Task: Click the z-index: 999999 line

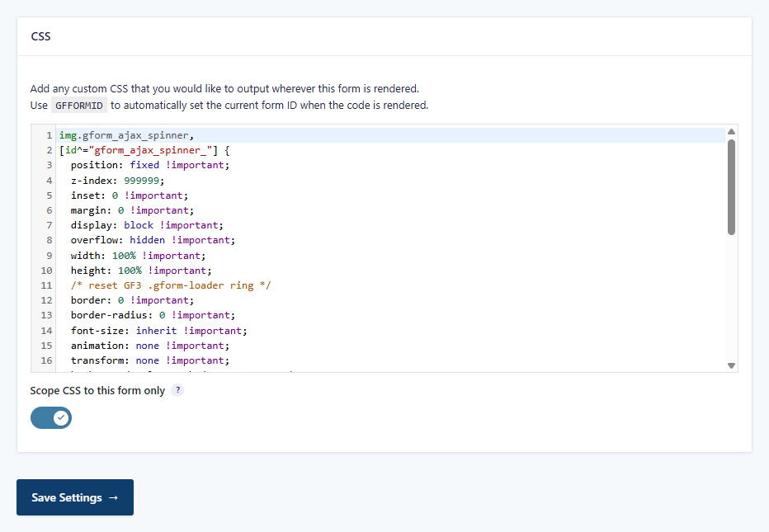Action: pos(117,181)
